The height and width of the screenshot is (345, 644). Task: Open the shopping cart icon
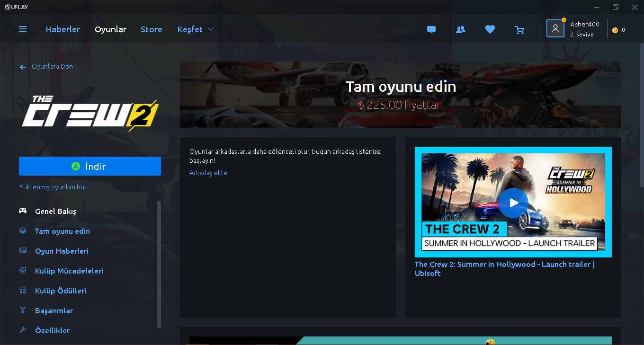pos(519,30)
